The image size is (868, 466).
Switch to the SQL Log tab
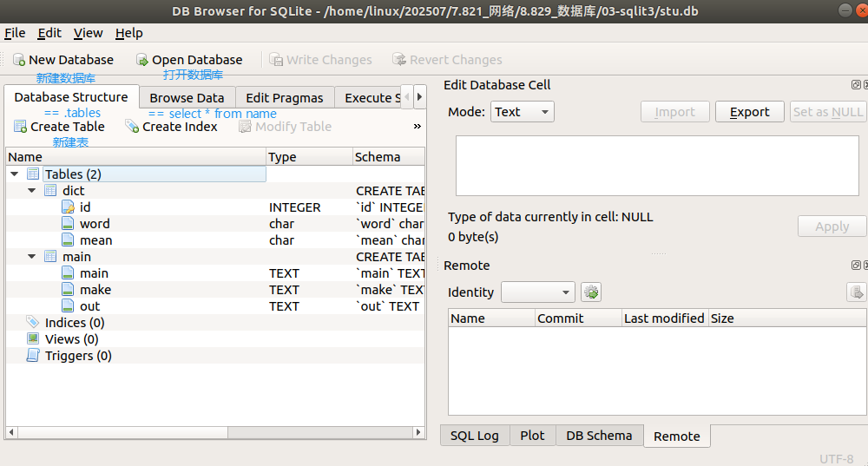tap(475, 436)
